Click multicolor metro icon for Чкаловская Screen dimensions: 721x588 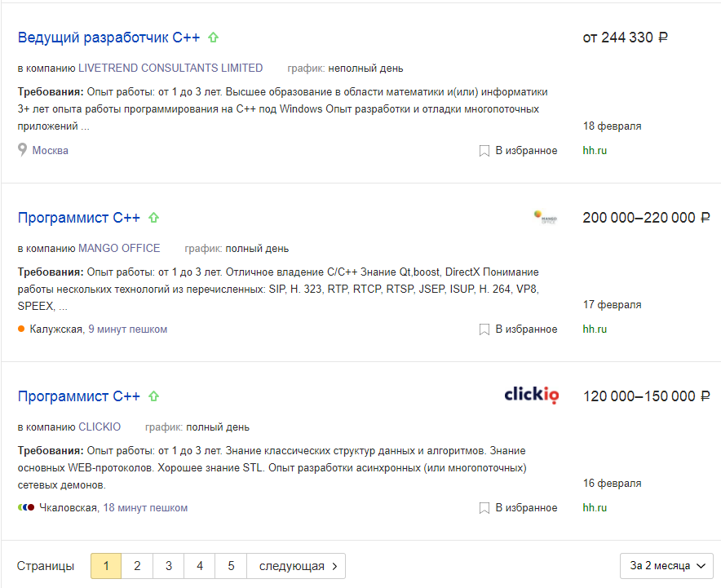coord(26,507)
